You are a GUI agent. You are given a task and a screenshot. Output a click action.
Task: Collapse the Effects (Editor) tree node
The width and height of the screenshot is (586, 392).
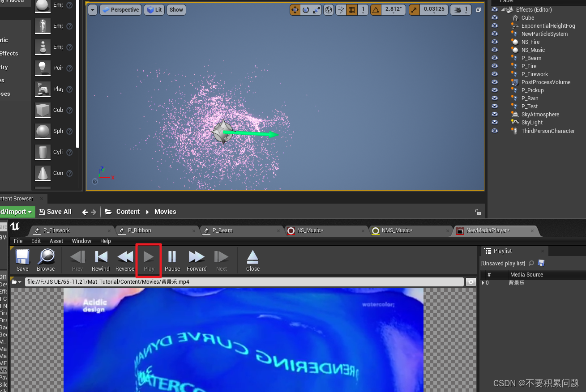point(503,9)
